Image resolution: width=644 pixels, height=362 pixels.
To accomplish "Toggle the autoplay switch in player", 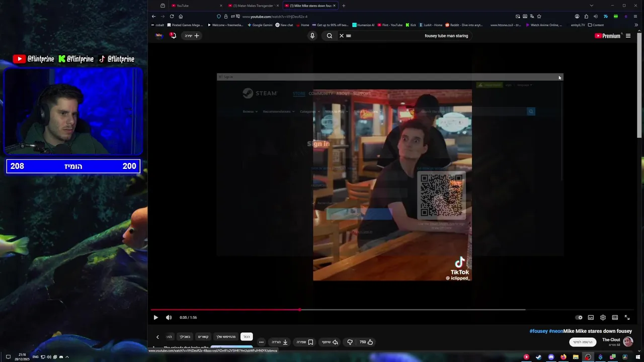I will (x=579, y=317).
